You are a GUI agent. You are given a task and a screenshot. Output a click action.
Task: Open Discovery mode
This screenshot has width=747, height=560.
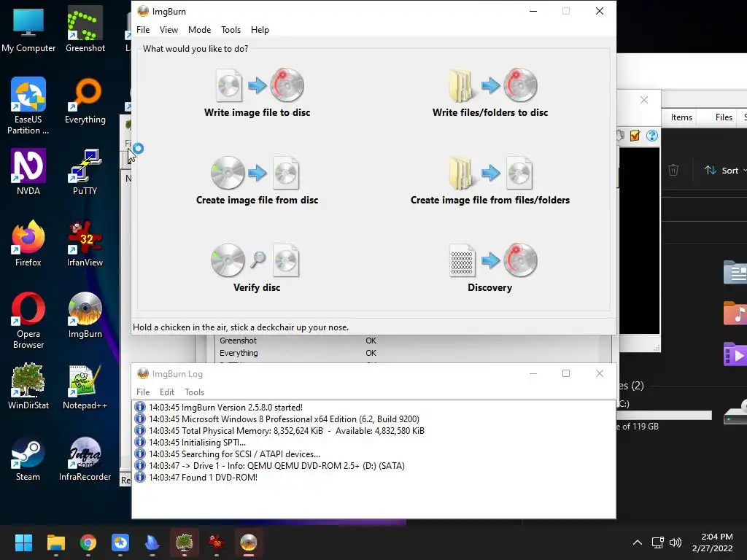click(490, 268)
